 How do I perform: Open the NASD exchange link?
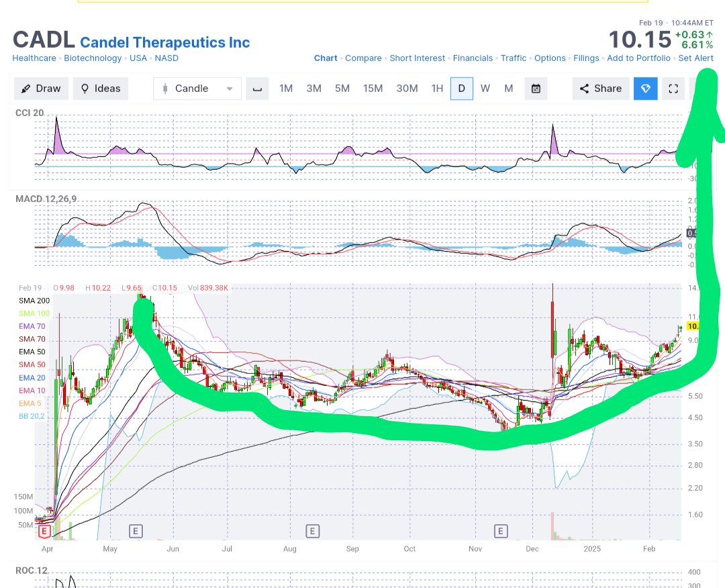pyautogui.click(x=166, y=58)
